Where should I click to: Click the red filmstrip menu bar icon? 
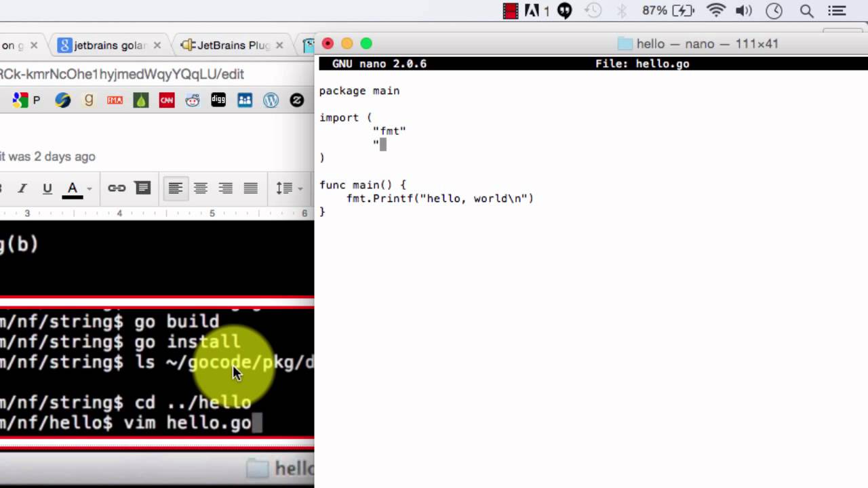click(511, 11)
